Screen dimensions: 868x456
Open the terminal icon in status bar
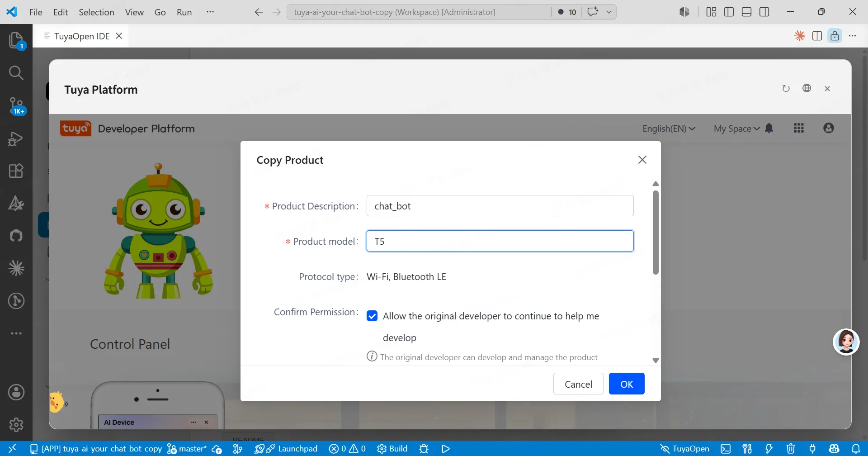[726, 449]
